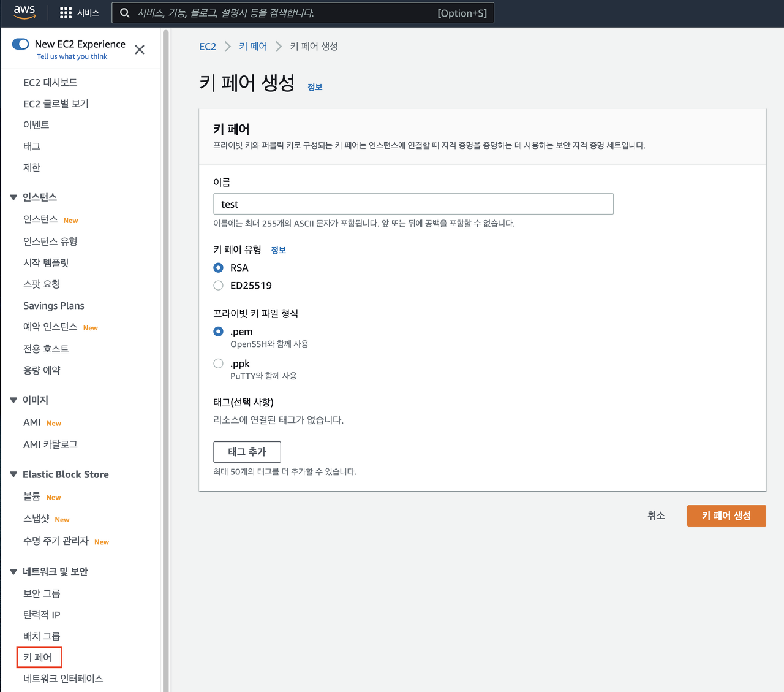Screen dimensions: 784x692
Task: Click the AWS logo home icon
Action: [24, 12]
